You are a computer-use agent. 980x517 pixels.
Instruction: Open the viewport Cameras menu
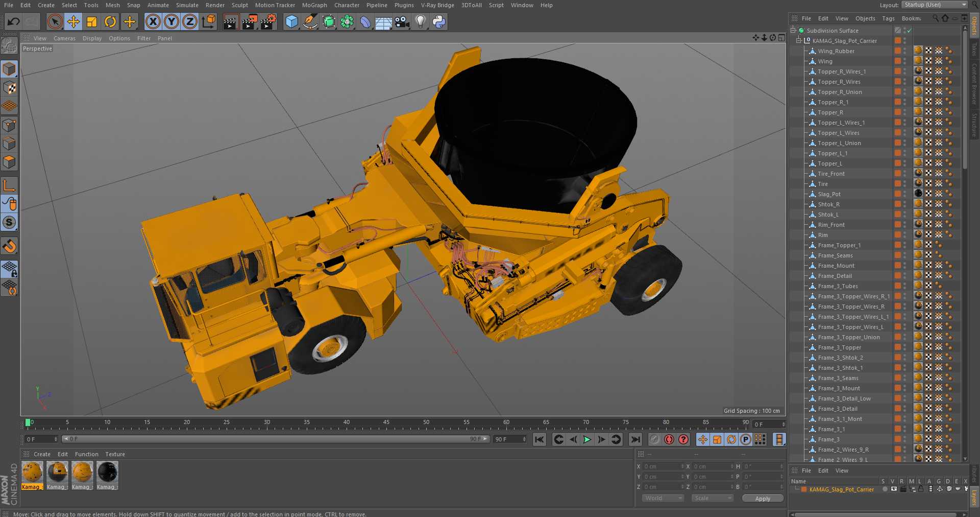[x=64, y=38]
